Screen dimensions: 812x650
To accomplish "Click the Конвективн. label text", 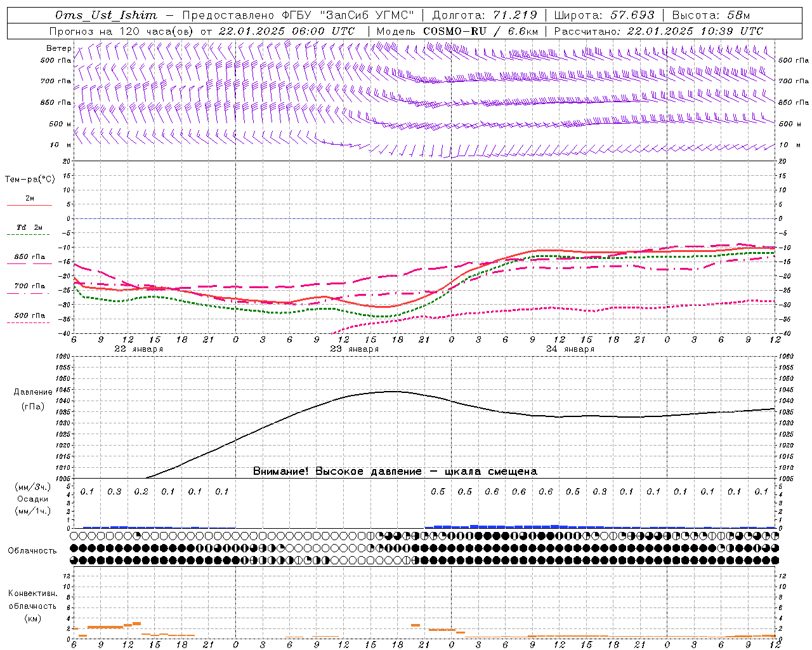I will pos(33,594).
